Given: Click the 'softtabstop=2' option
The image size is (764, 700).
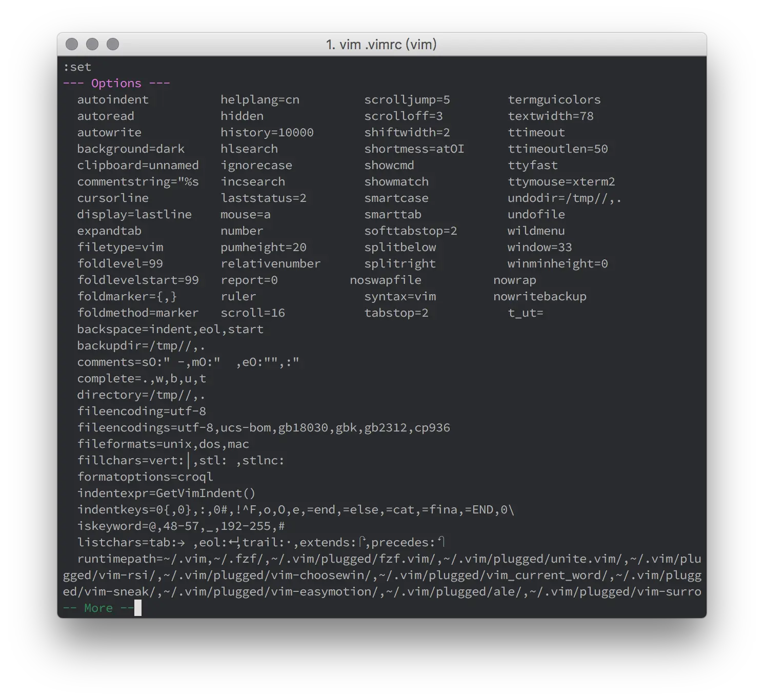Looking at the screenshot, I should [x=411, y=231].
